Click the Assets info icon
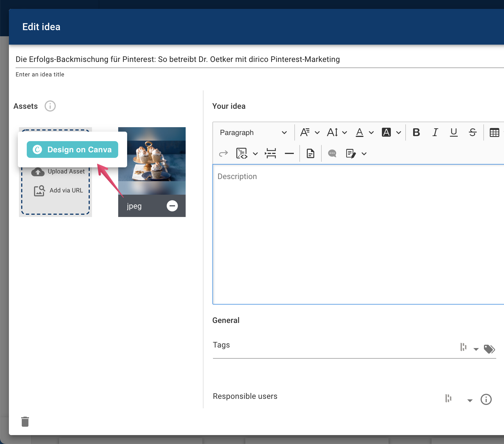 [x=50, y=106]
